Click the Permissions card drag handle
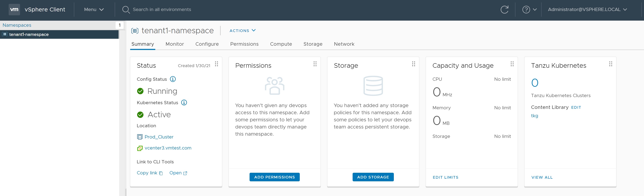 pos(315,64)
